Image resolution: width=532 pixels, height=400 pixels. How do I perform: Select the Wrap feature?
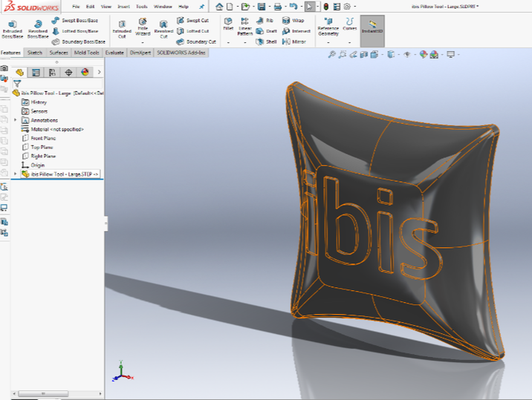(293, 20)
